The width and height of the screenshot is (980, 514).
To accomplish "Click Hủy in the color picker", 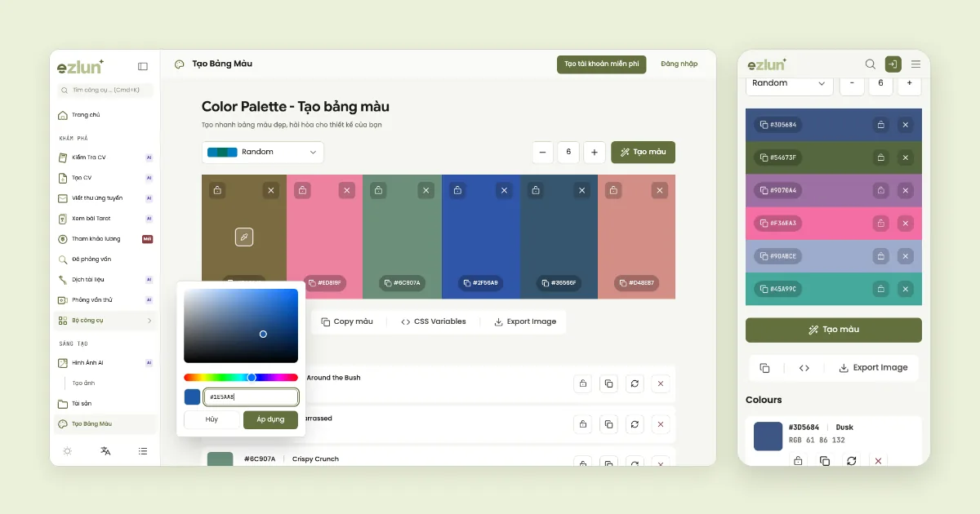I will [212, 419].
